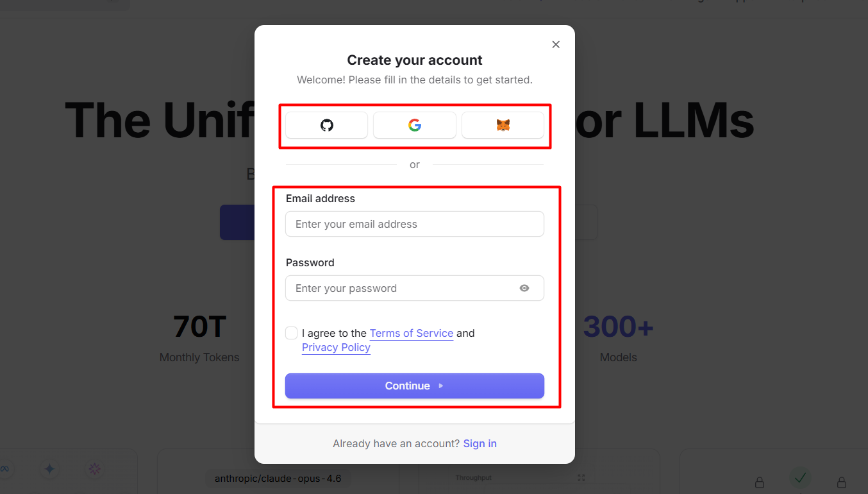Click the Gemini sparkle icon in background
Viewport: 868px width, 494px height.
(x=49, y=469)
